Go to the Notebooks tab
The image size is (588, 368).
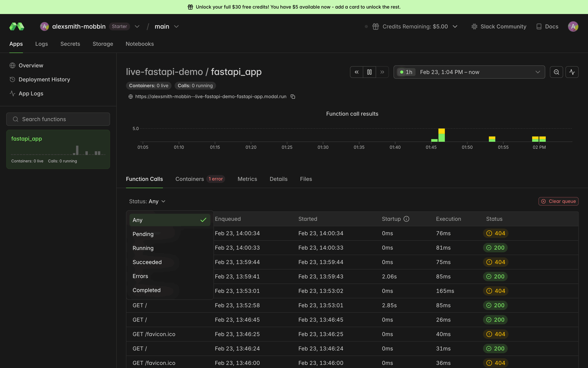click(140, 44)
